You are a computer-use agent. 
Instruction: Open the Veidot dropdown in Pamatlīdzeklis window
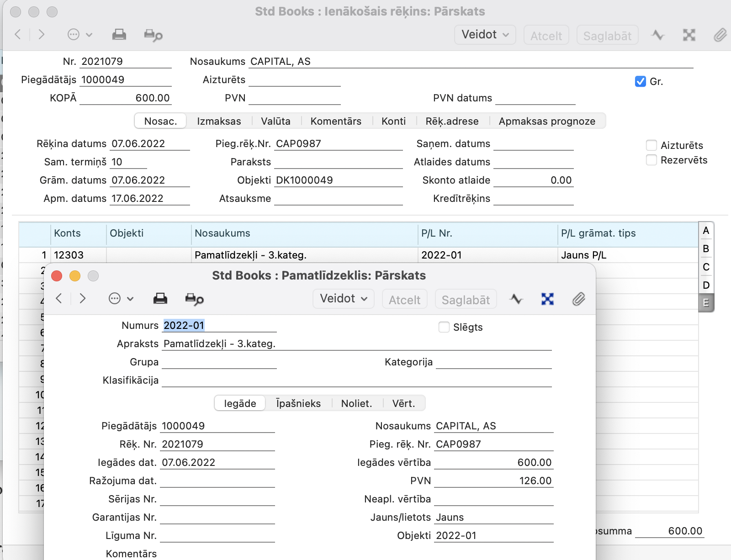pos(344,299)
